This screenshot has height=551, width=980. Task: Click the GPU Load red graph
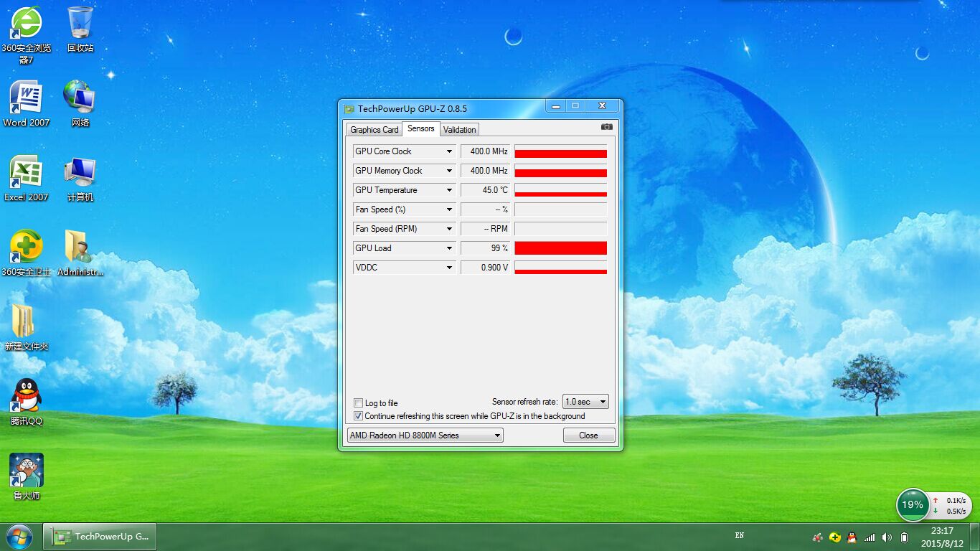tap(561, 248)
